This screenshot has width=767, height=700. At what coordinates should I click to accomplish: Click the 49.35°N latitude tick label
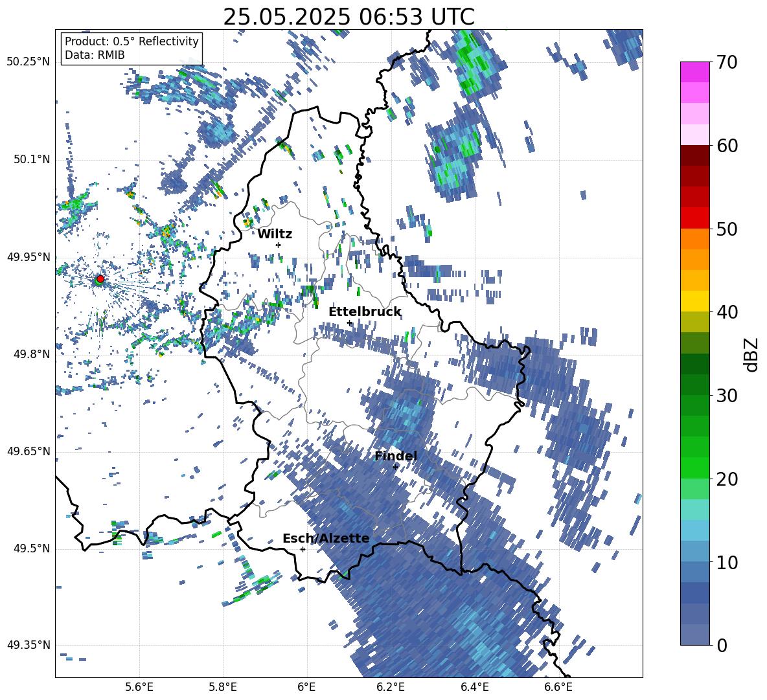pyautogui.click(x=29, y=645)
